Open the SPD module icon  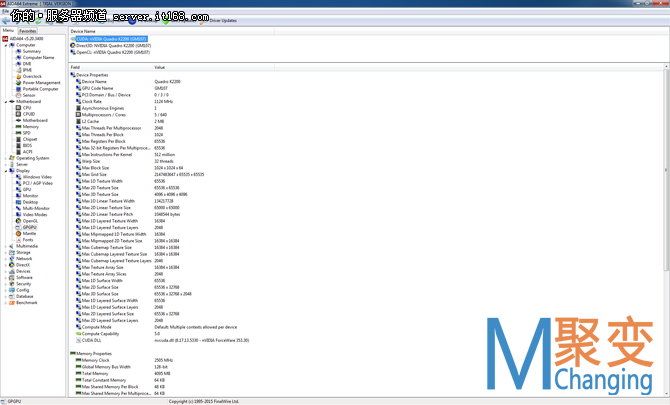tap(18, 133)
